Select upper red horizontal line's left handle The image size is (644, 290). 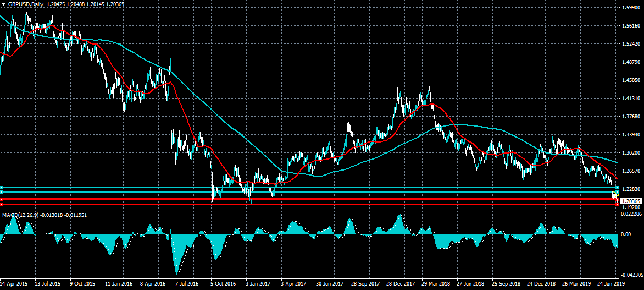pos(2,199)
